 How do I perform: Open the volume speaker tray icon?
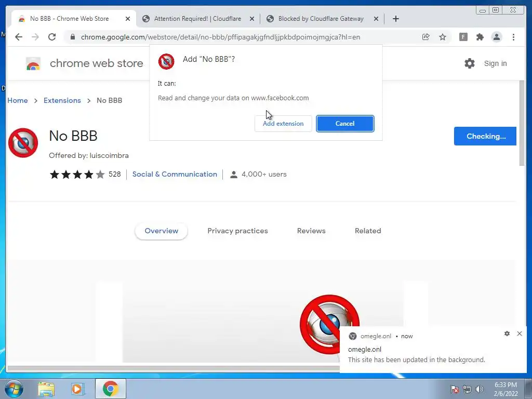(479, 389)
